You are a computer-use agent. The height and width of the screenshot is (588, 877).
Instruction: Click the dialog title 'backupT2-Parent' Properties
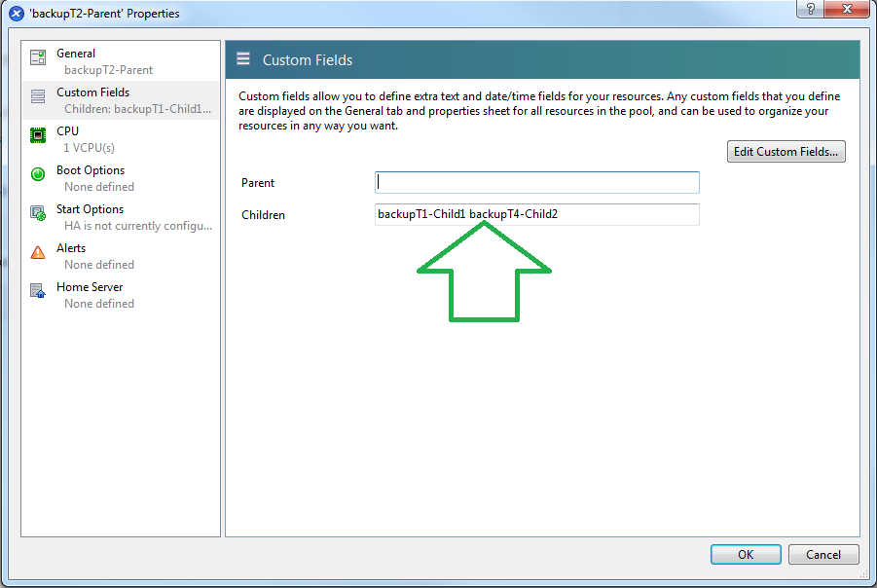(104, 14)
